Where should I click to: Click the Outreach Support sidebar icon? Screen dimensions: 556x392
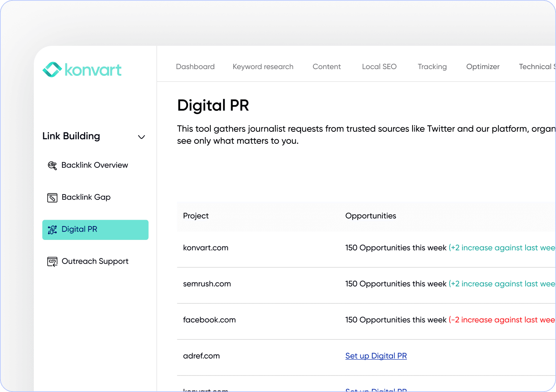click(52, 261)
